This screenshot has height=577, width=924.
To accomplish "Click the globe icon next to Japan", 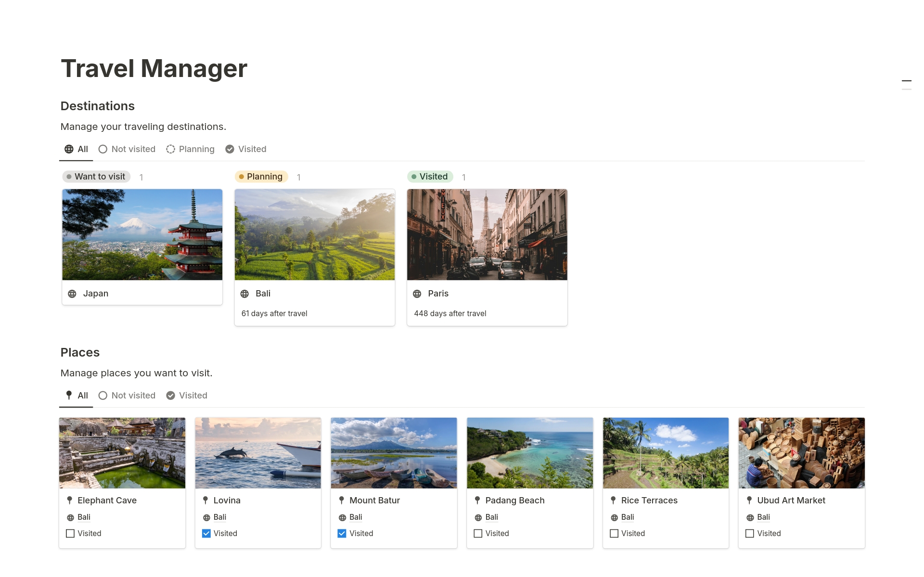I will [x=73, y=293].
